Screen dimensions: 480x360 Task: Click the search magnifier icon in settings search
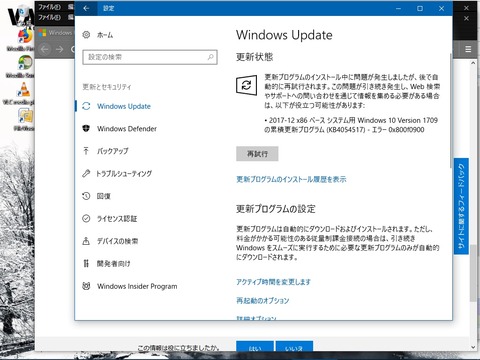click(210, 57)
